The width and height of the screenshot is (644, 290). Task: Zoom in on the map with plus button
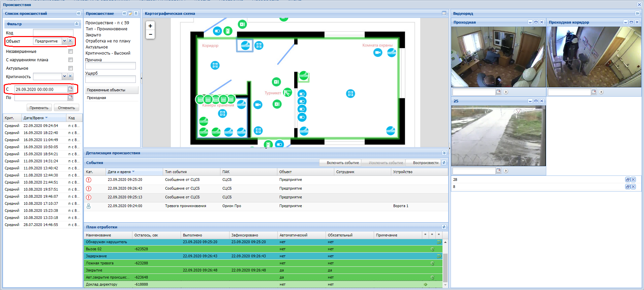pyautogui.click(x=150, y=26)
